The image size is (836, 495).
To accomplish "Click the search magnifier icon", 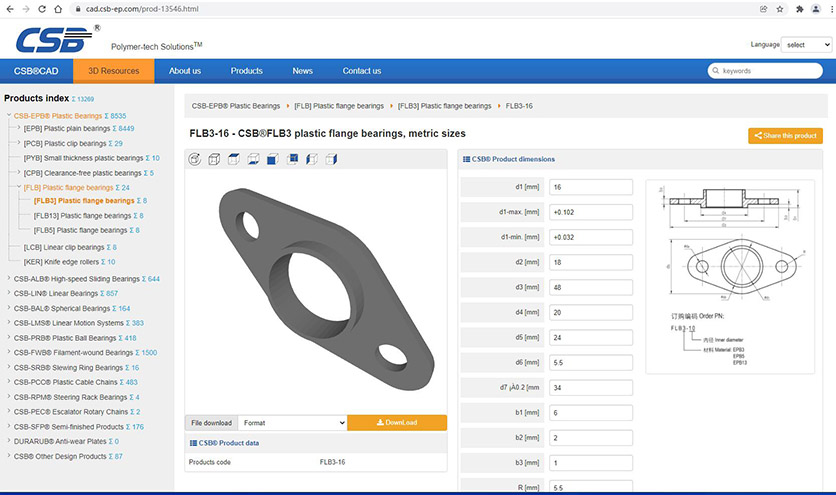I will 716,70.
